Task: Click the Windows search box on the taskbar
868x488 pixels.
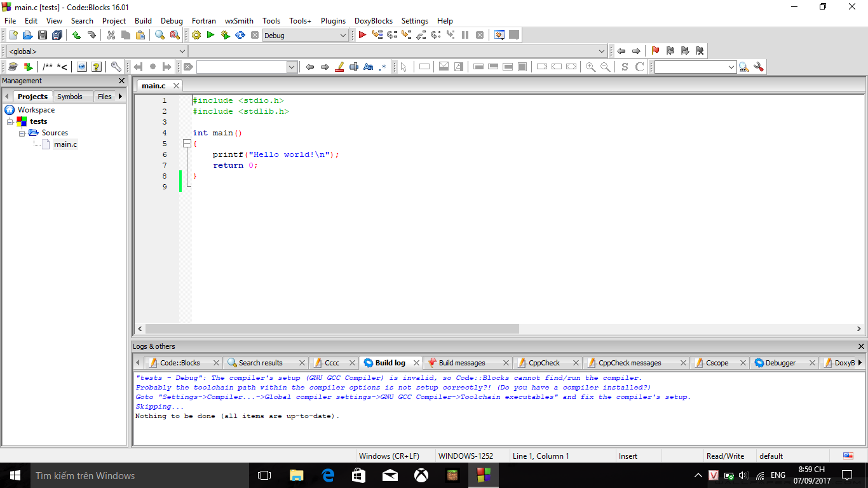Action: pyautogui.click(x=140, y=475)
